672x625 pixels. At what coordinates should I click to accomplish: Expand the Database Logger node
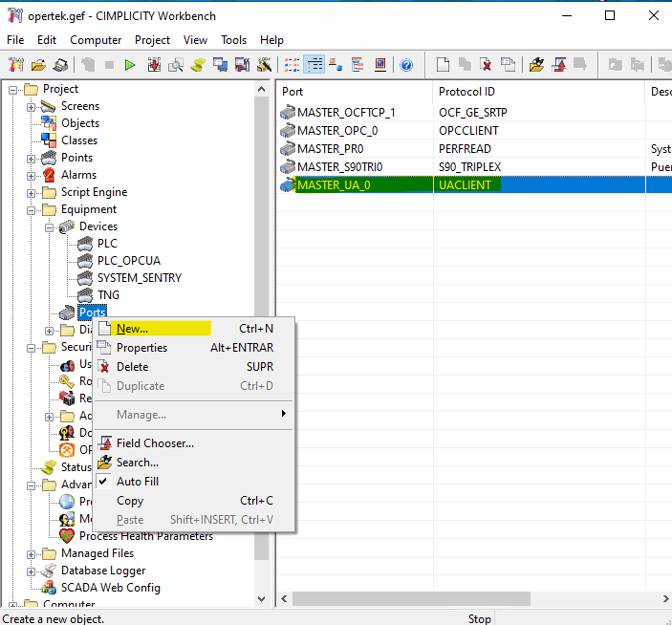[31, 571]
